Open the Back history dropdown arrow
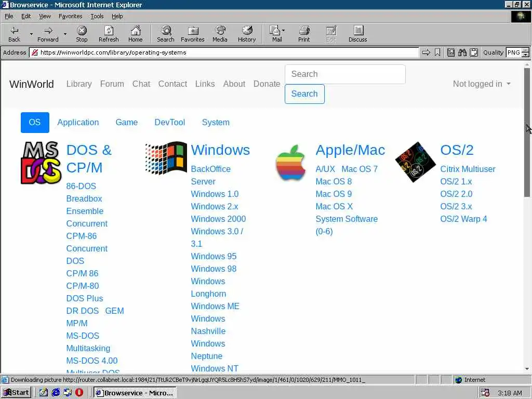Viewport: 532px width, 399px height. coord(31,34)
